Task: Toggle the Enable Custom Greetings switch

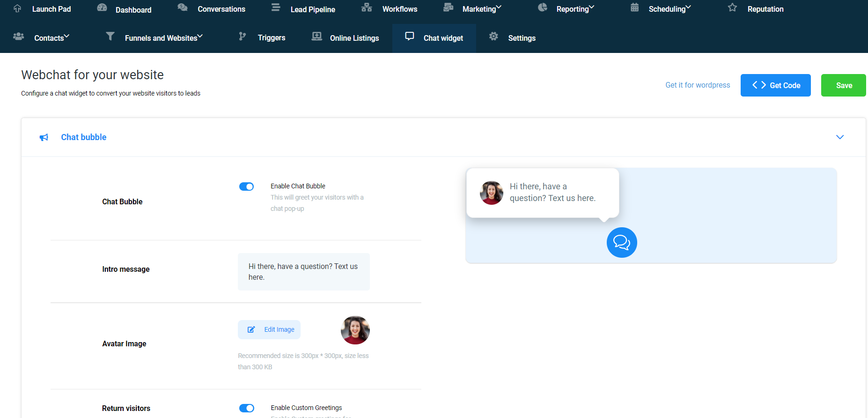Action: coord(246,408)
